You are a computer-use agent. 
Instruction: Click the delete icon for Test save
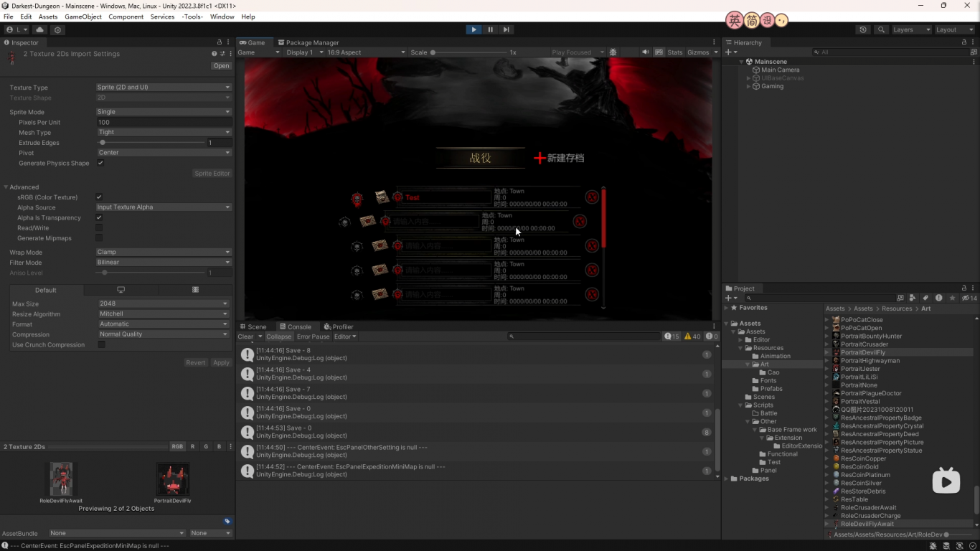(x=592, y=197)
